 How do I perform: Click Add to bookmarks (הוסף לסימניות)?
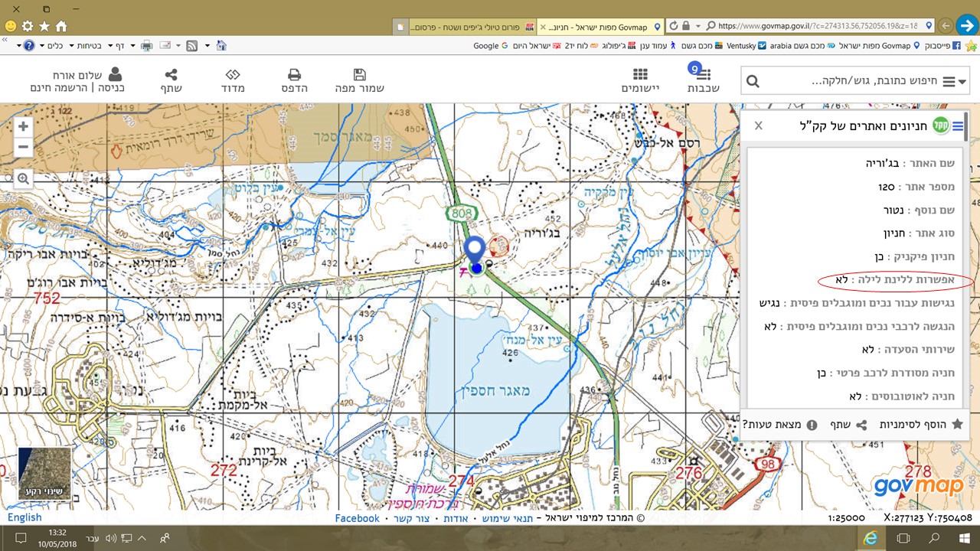point(920,424)
